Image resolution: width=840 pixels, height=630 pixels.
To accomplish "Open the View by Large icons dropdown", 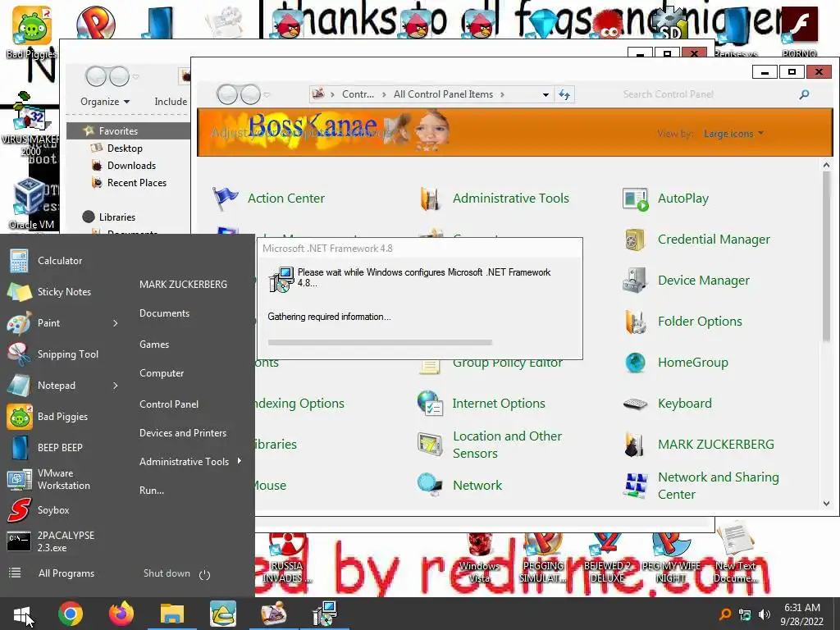I will (733, 134).
